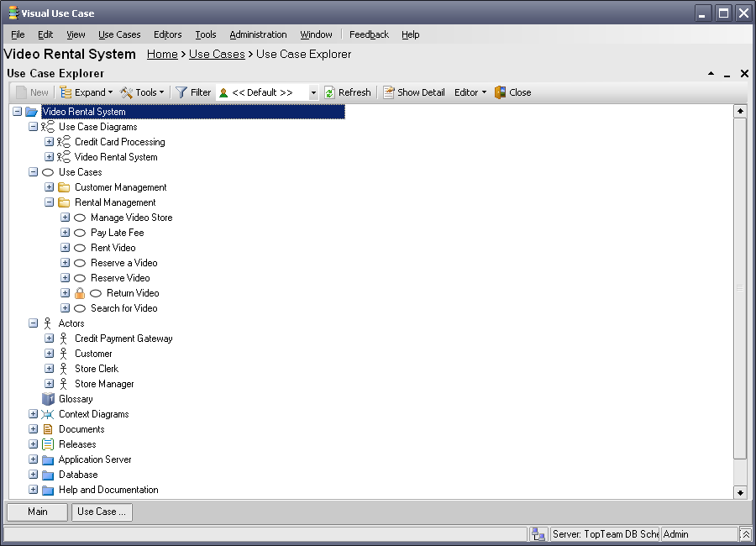This screenshot has height=546, width=756.
Task: Collapse the Use Case Diagrams node
Action: pos(34,126)
